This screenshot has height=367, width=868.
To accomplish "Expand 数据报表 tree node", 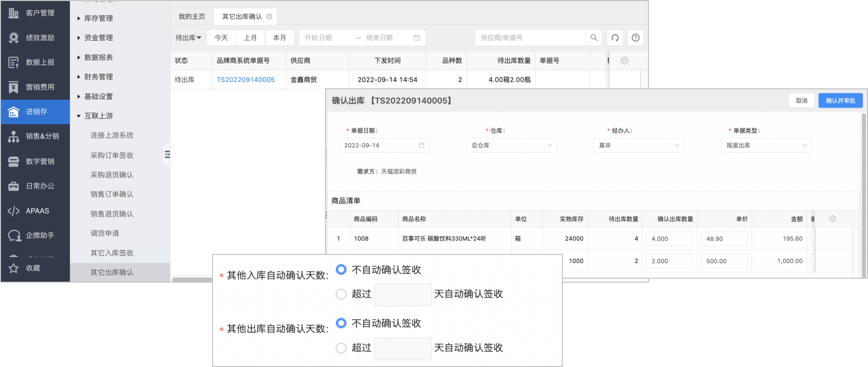I will click(79, 58).
